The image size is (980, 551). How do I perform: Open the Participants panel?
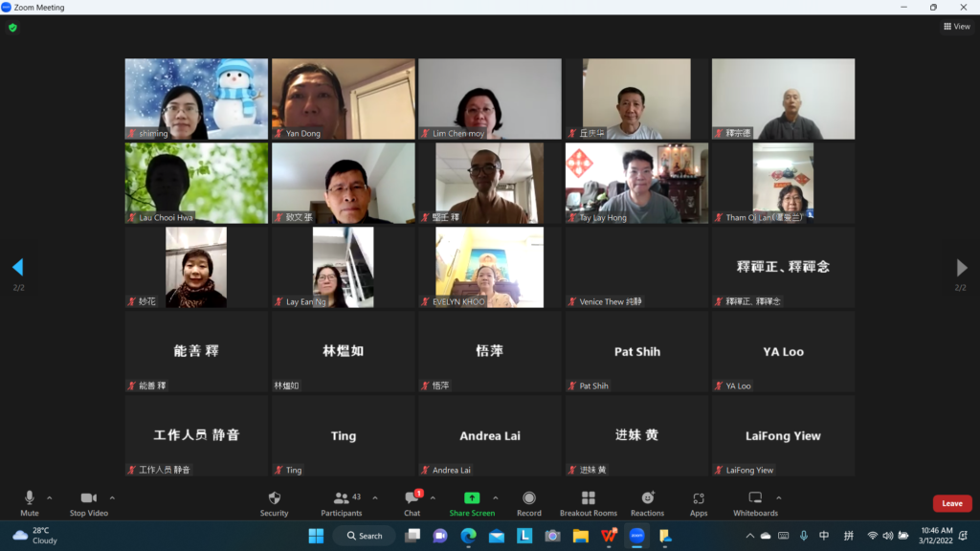342,498
